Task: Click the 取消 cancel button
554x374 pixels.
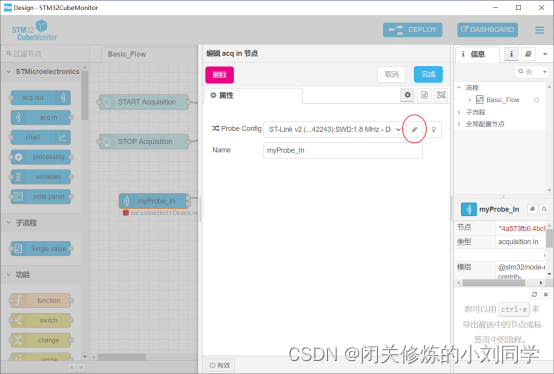Action: coord(391,75)
